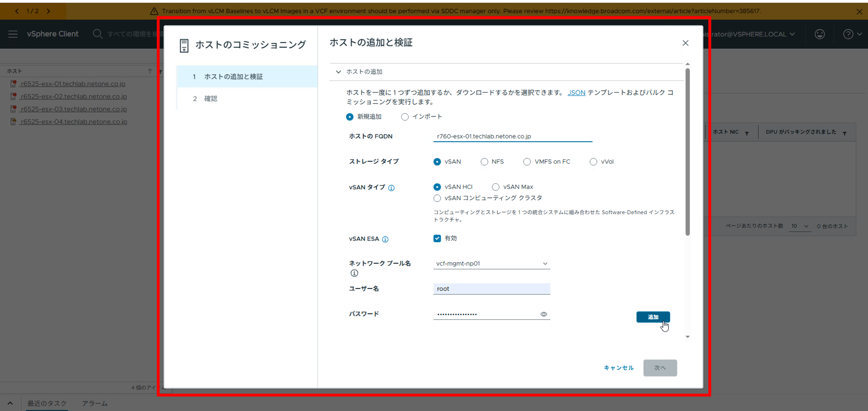The height and width of the screenshot is (411, 868).
Task: Disable the vSAN ESA 有効 checkbox
Action: (x=437, y=238)
